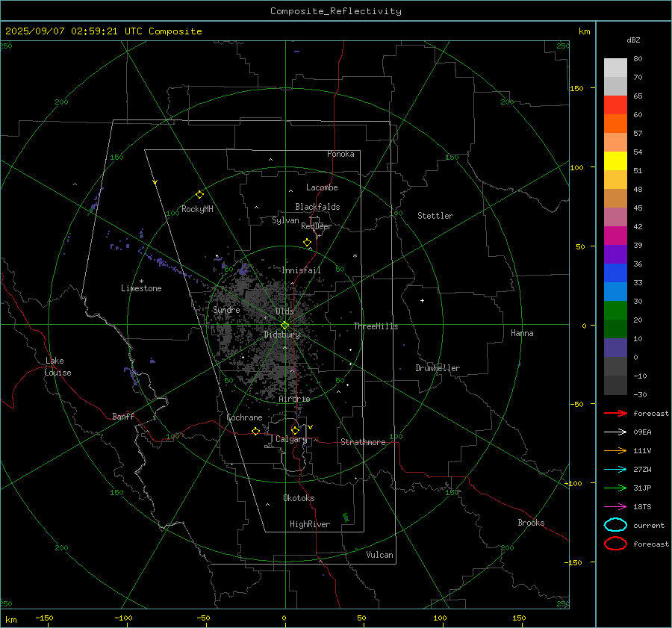
Task: Click the dBZ legend heading
Action: (x=633, y=40)
